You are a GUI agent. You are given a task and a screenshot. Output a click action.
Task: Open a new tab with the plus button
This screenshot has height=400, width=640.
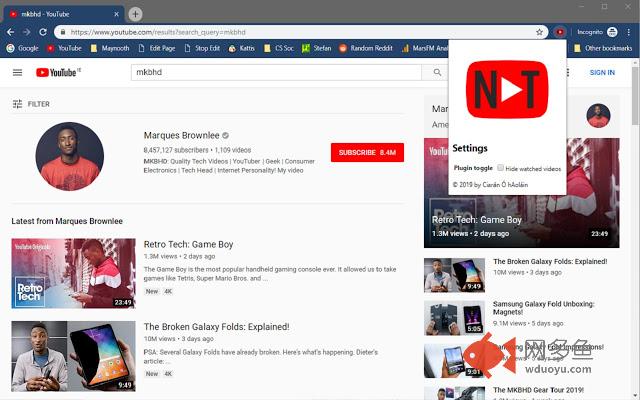click(136, 14)
